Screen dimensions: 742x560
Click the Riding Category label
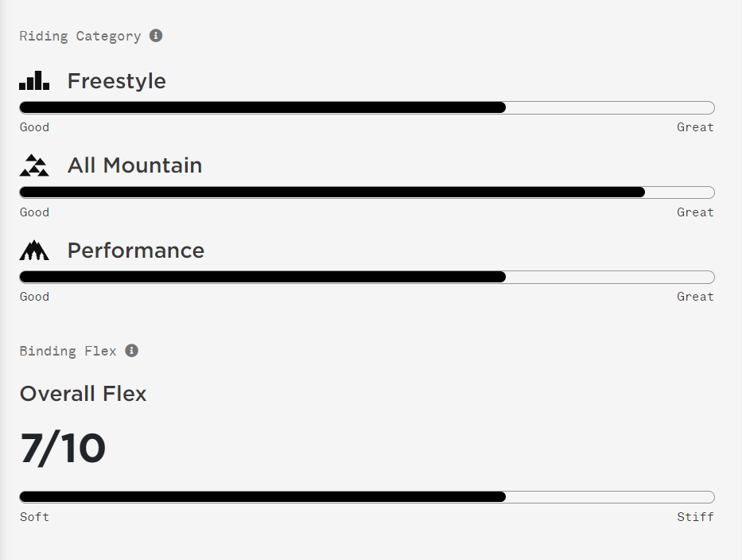click(x=80, y=36)
